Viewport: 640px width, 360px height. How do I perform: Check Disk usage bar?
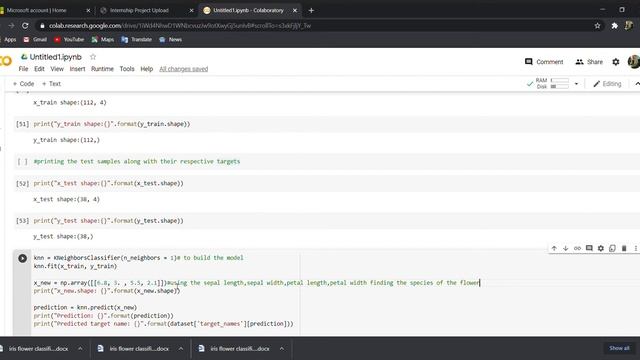pyautogui.click(x=560, y=87)
